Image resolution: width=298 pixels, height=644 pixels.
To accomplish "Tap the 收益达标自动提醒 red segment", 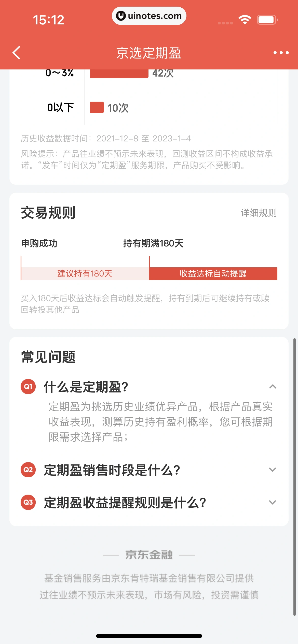I will tap(213, 274).
